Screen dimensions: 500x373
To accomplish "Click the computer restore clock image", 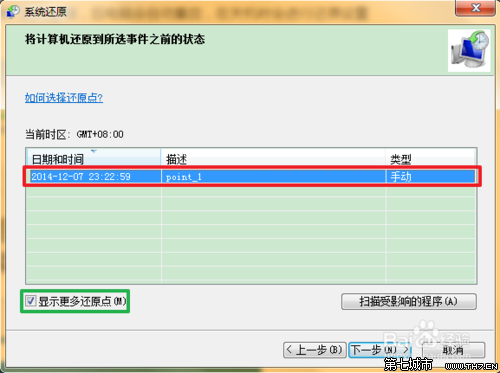I will click(469, 51).
